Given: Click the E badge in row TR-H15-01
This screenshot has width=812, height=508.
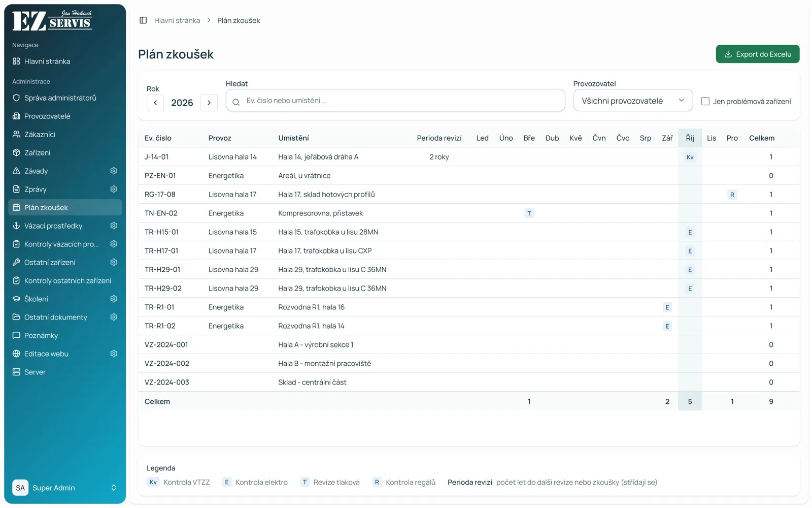Looking at the screenshot, I should click(x=690, y=232).
